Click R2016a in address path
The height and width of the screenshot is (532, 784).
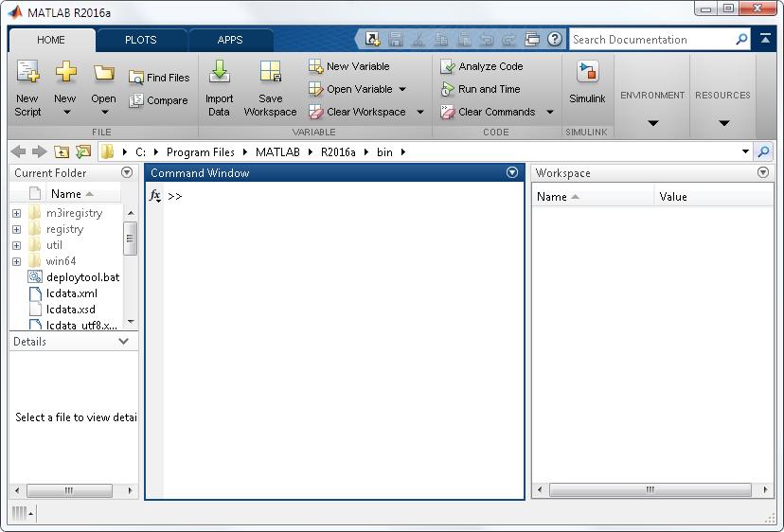tap(338, 152)
